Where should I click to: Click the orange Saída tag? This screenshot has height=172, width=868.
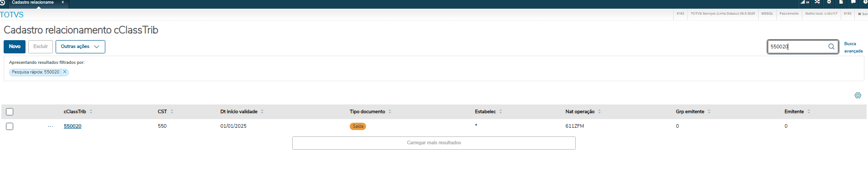(x=358, y=126)
